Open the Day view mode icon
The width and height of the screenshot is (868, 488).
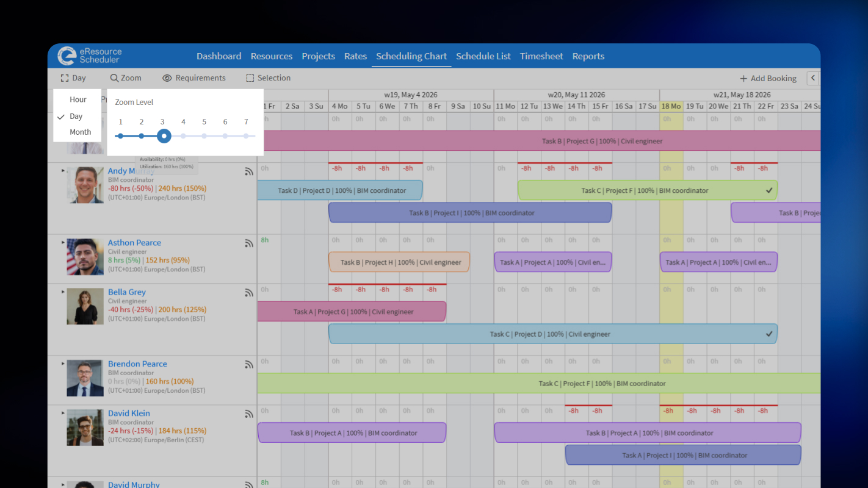pyautogui.click(x=65, y=78)
